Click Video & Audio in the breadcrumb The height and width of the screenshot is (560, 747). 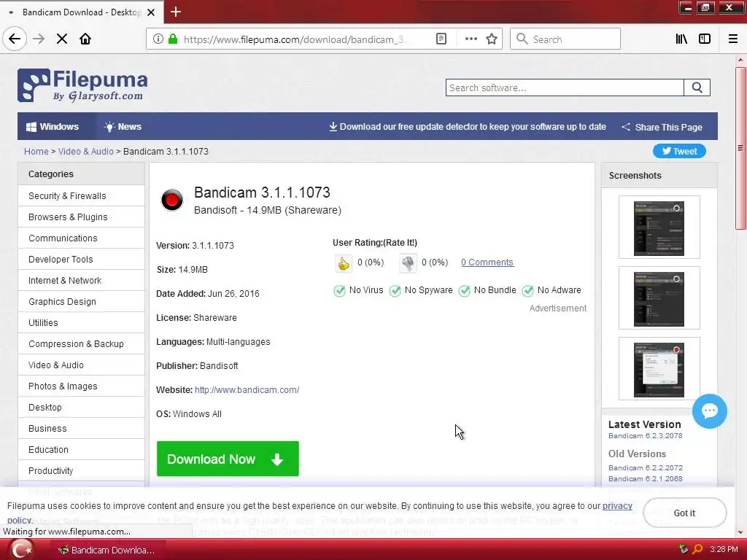pyautogui.click(x=86, y=152)
